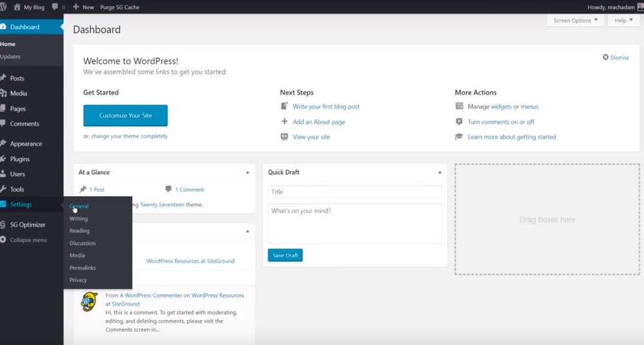This screenshot has width=644, height=345.
Task: Open Permalinks settings in flyout menu
Action: tap(82, 268)
